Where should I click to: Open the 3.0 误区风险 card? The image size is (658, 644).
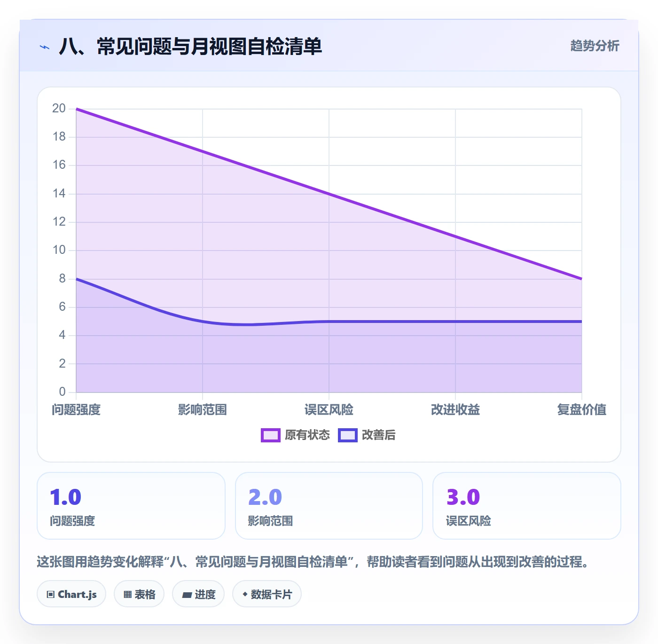tap(527, 506)
